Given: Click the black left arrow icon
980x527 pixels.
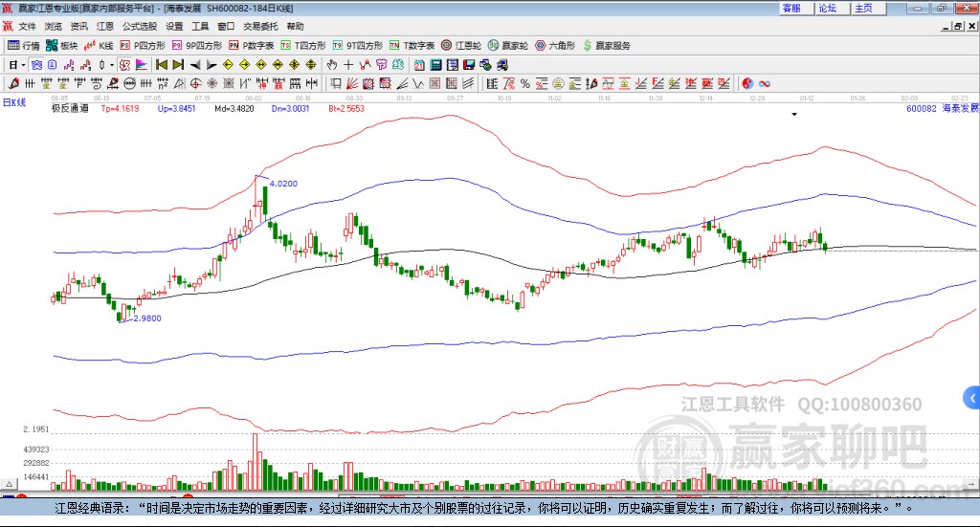Looking at the screenshot, I should [x=195, y=65].
